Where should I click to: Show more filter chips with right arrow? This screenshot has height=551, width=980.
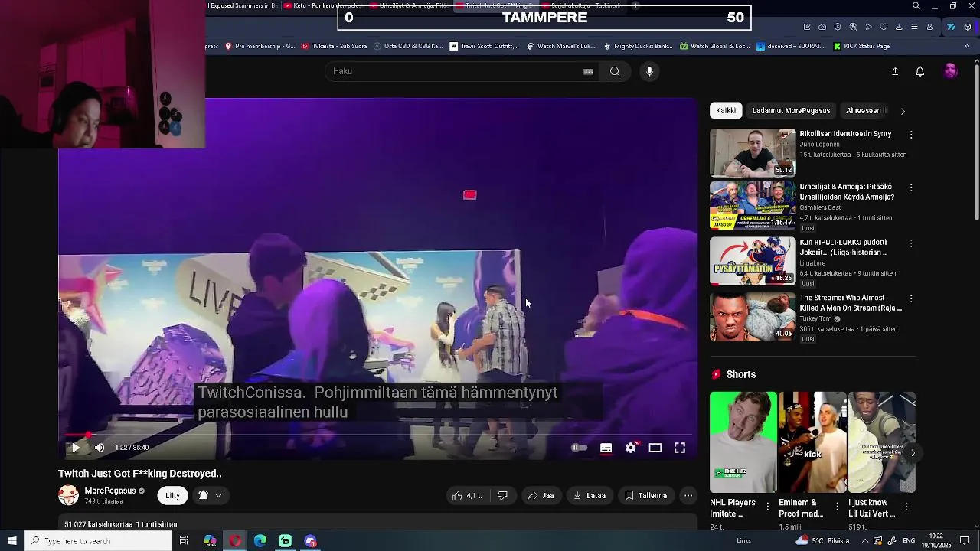(903, 111)
